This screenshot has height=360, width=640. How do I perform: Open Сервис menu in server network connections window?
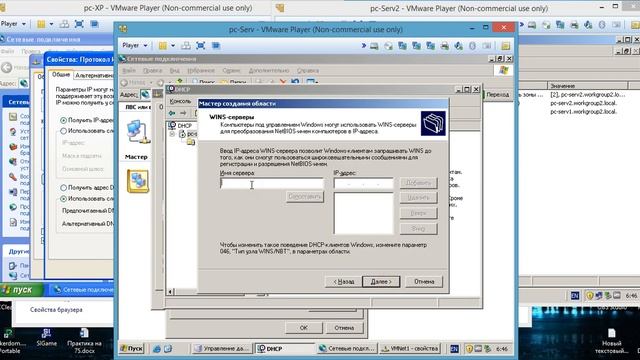pos(231,70)
